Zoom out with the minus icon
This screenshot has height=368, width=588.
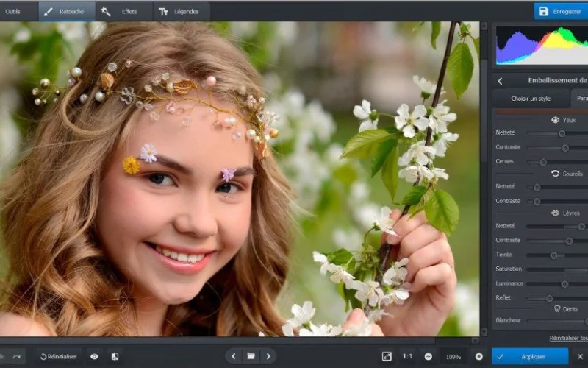pos(429,356)
